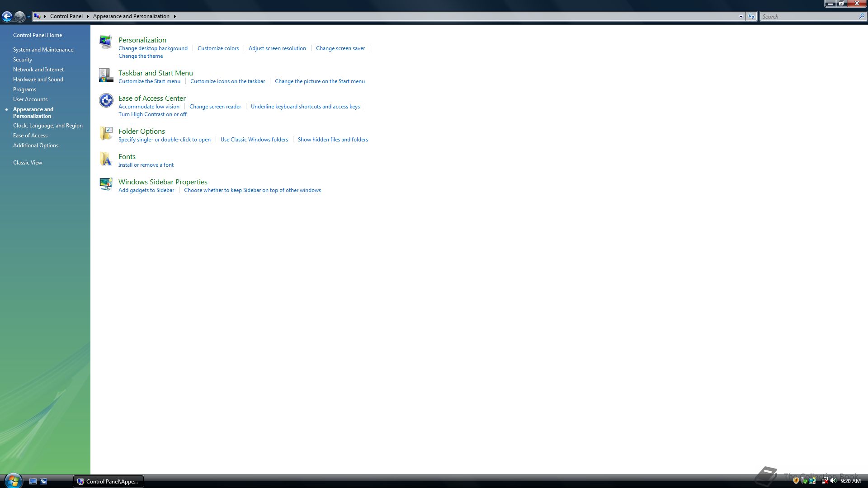This screenshot has height=488, width=868.
Task: Click the Security Center shield tray icon
Action: point(796,481)
